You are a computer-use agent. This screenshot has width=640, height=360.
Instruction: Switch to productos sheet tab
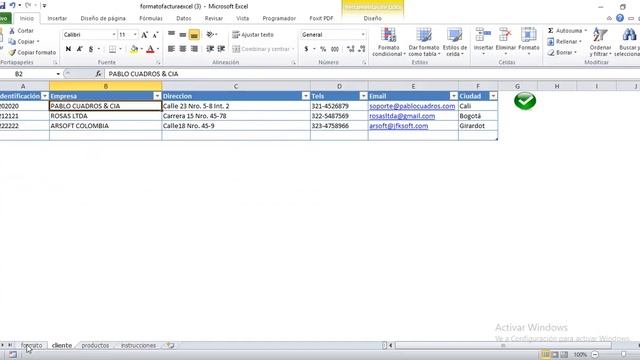(95, 345)
